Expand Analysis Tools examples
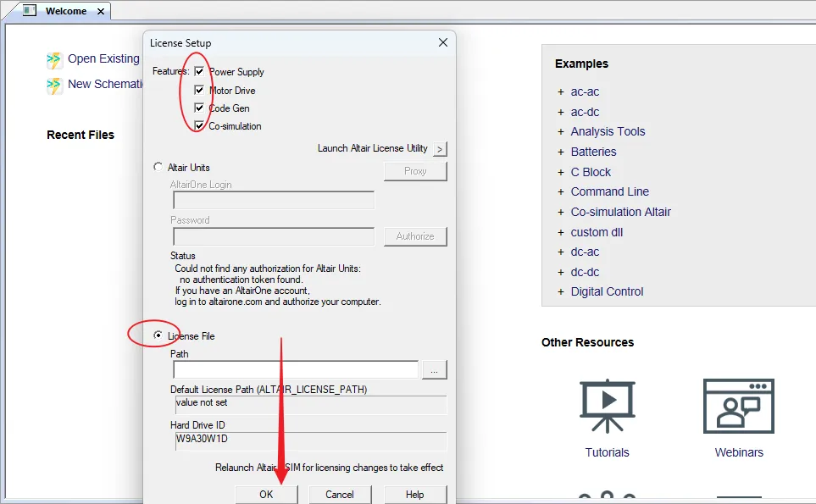This screenshot has width=816, height=504. tap(560, 132)
